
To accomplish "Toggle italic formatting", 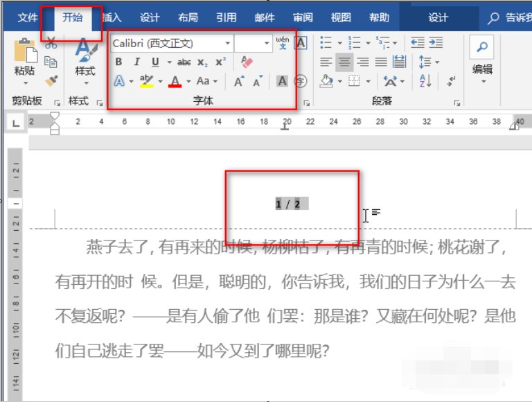I will 136,62.
